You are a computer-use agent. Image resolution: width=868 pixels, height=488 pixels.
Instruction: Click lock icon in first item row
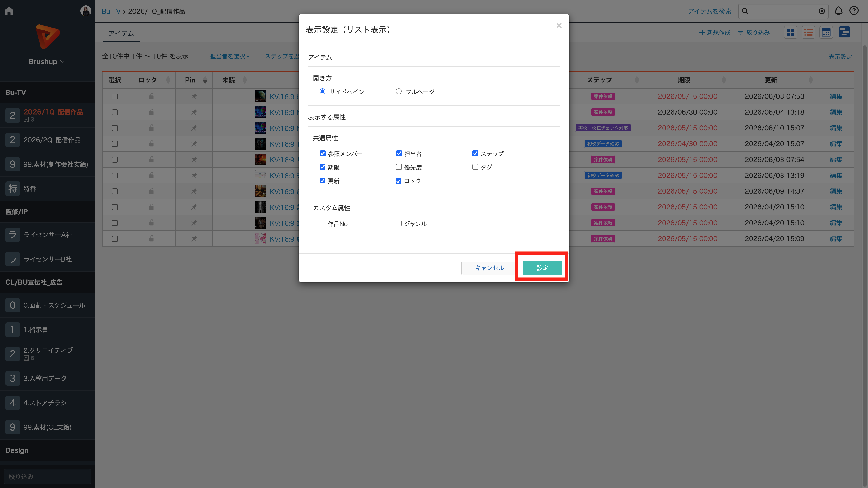(x=151, y=96)
